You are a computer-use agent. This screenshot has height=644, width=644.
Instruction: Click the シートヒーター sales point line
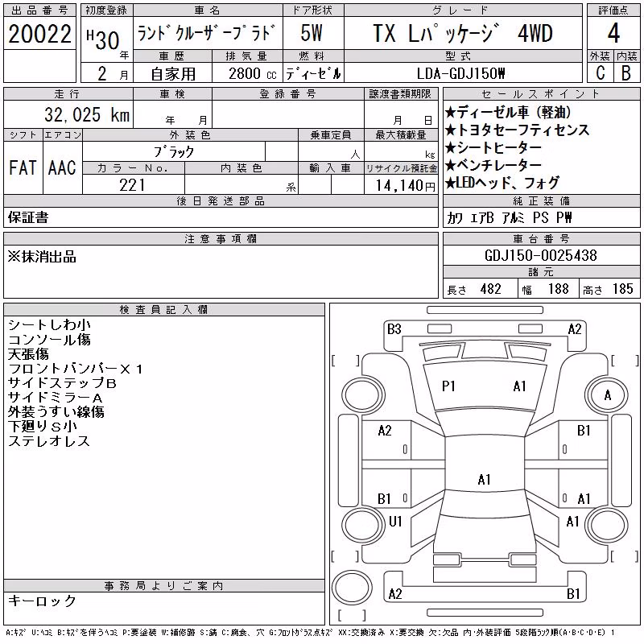point(493,147)
